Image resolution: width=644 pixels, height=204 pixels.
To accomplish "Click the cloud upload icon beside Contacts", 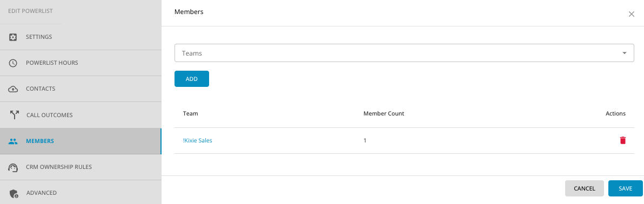I will (13, 89).
